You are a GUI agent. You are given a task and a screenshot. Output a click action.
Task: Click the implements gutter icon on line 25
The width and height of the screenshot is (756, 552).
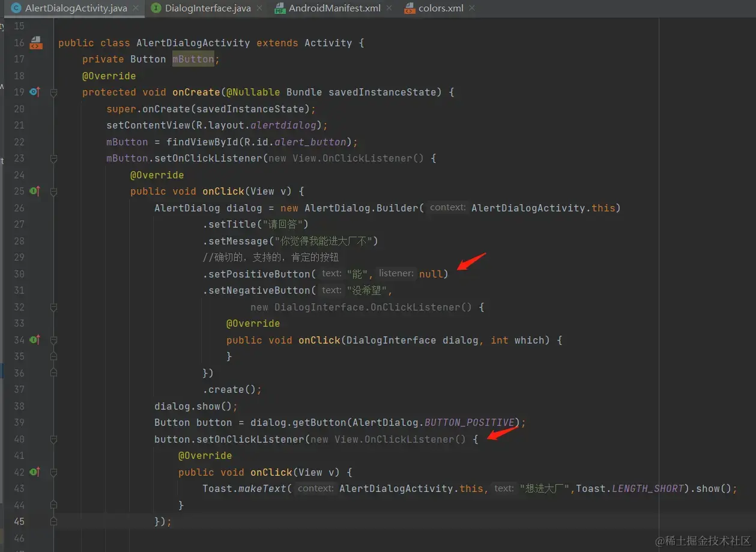pos(35,191)
